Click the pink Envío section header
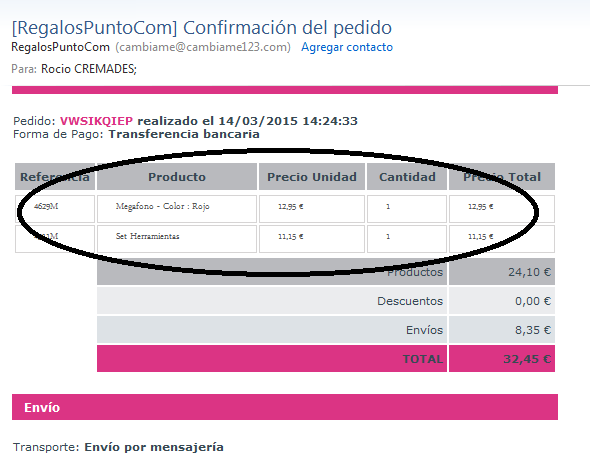 (x=285, y=407)
